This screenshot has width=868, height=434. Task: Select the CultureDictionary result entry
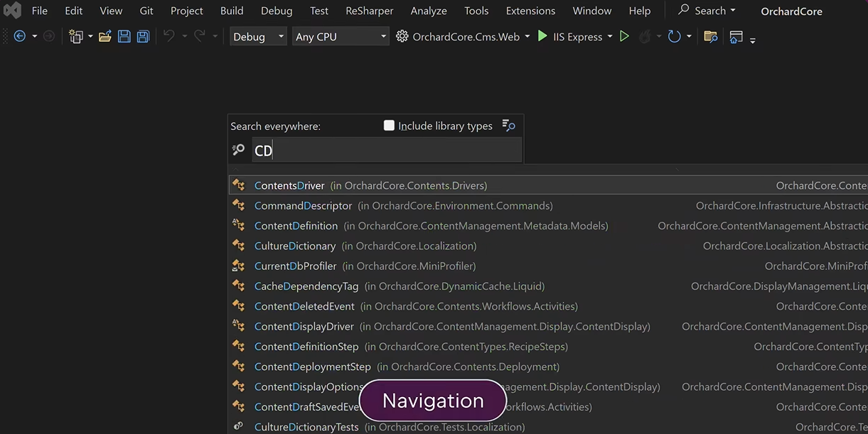[295, 246]
